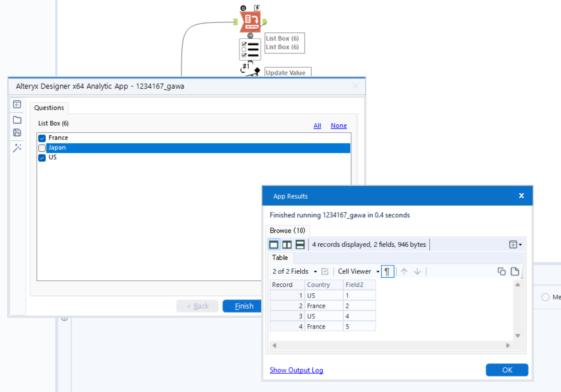Uncheck the US option
The width and height of the screenshot is (561, 392).
(x=42, y=158)
